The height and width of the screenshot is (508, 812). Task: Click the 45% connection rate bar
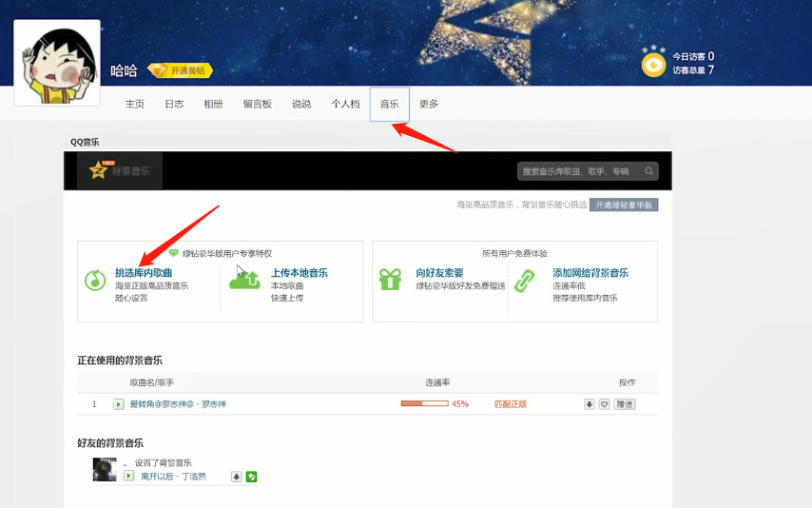[x=425, y=403]
